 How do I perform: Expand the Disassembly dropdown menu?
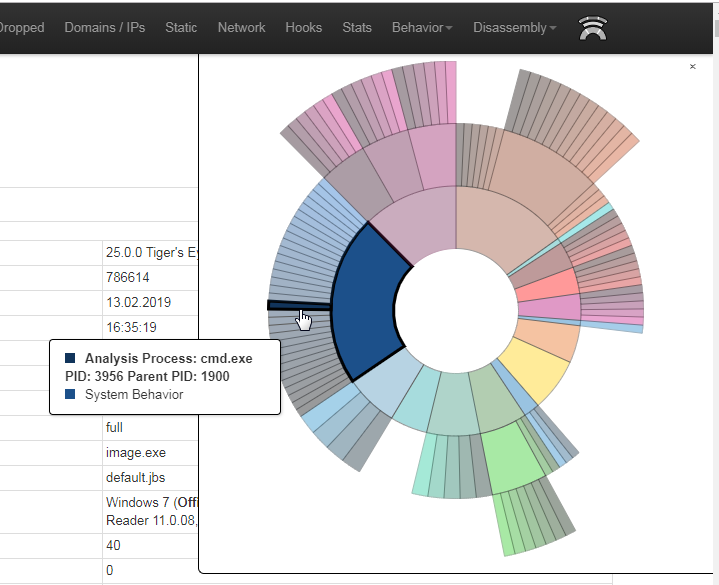514,28
